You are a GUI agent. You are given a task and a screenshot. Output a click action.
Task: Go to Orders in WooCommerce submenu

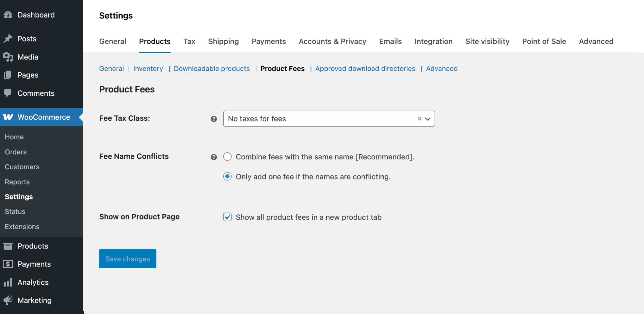15,152
